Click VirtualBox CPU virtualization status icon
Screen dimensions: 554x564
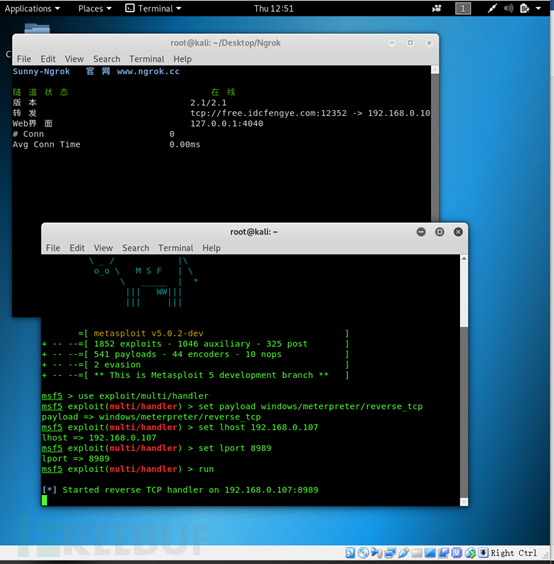457,552
